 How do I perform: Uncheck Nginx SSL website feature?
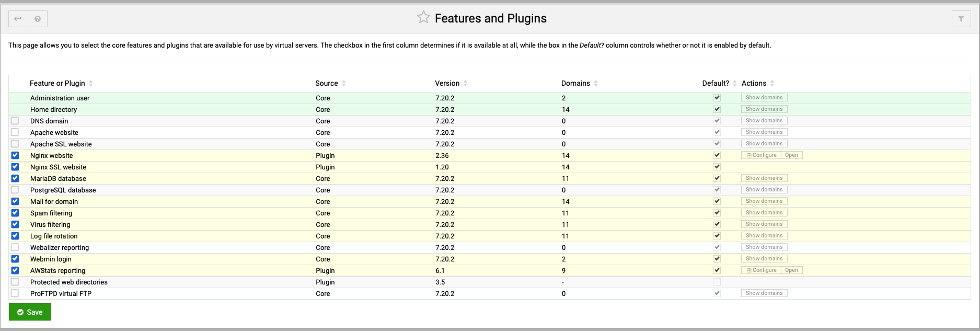point(15,167)
